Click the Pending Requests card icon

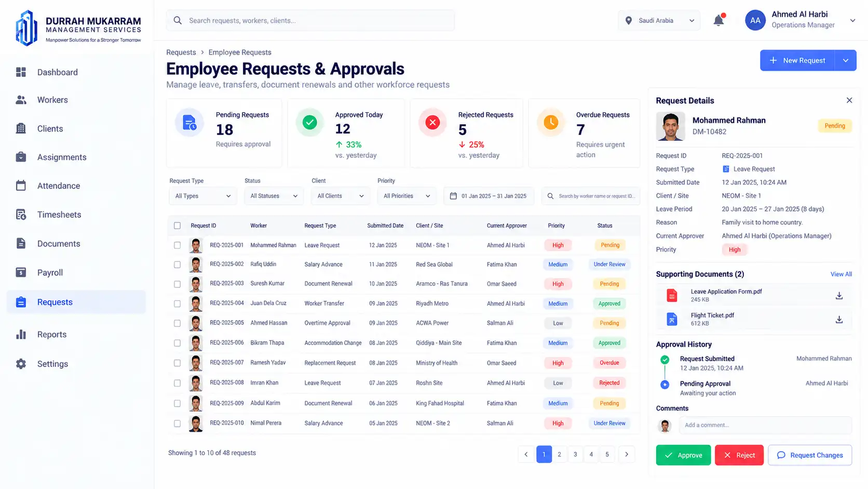click(x=189, y=123)
